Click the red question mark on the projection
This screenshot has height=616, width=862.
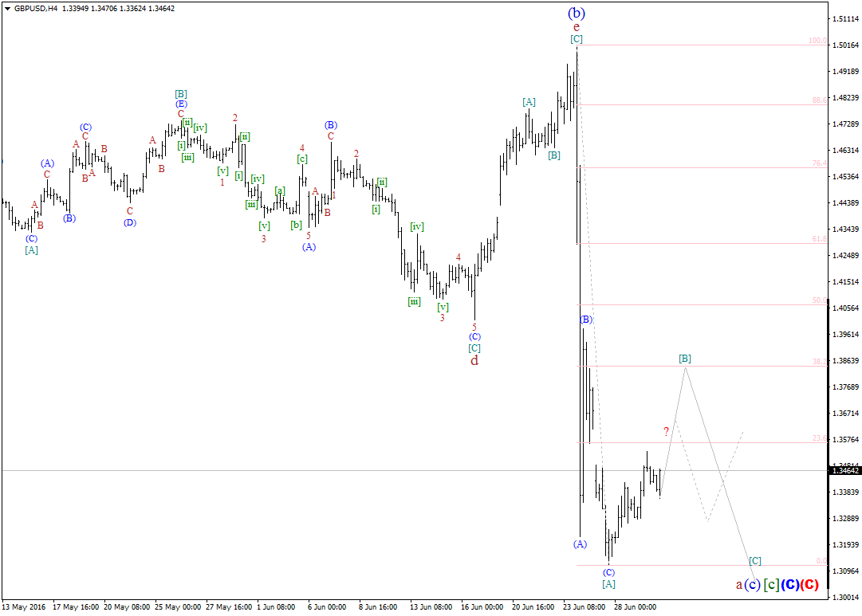[666, 431]
